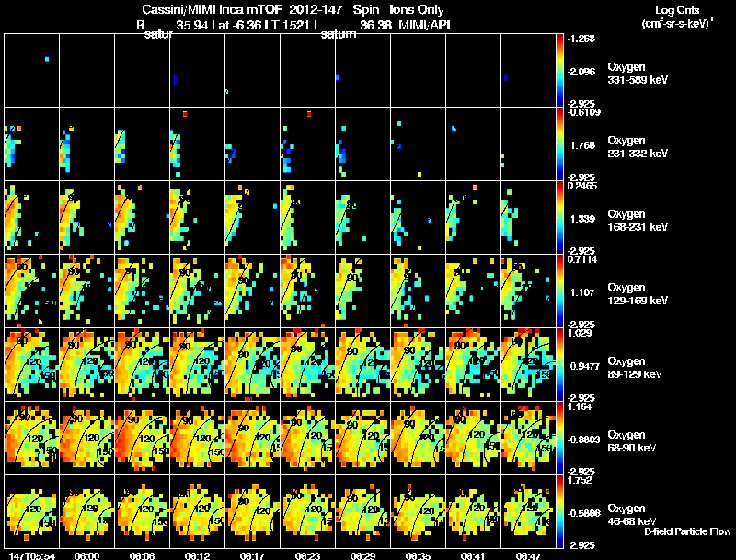Click the color bar beside Oxygen 331-589 keV

click(559, 70)
